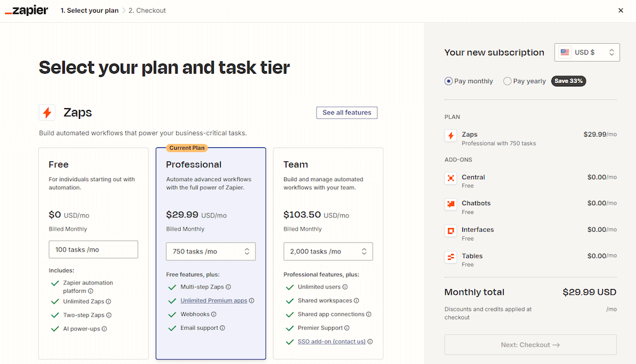Viewport: 636px width, 364px height.
Task: Click the Central add-on icon
Action: pos(451,178)
